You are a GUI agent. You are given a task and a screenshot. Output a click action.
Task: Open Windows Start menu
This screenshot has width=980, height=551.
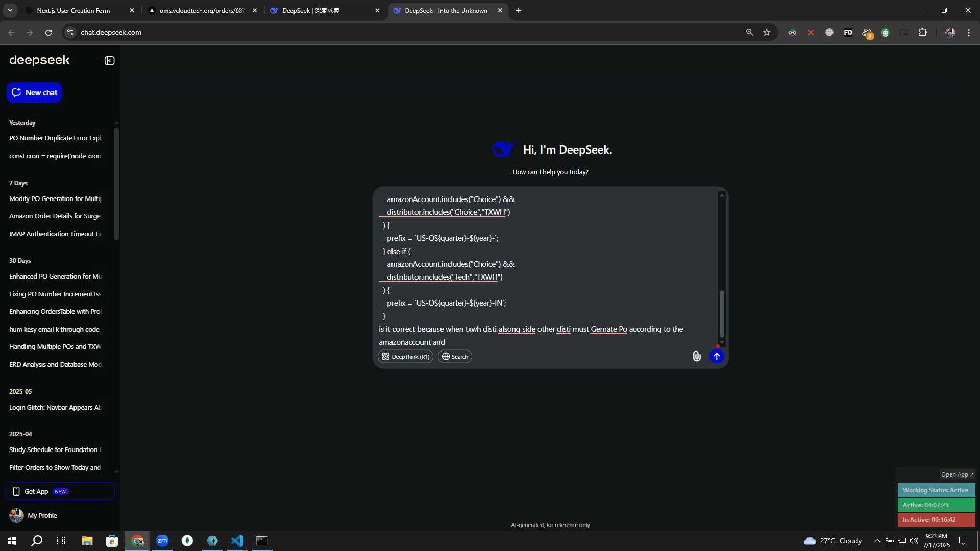12,541
